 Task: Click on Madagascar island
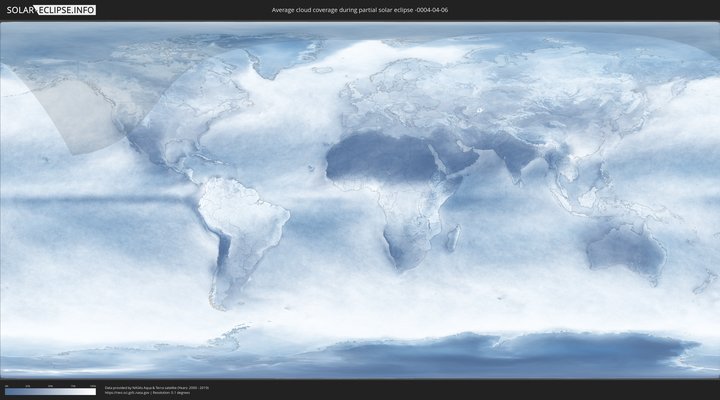tap(453, 238)
